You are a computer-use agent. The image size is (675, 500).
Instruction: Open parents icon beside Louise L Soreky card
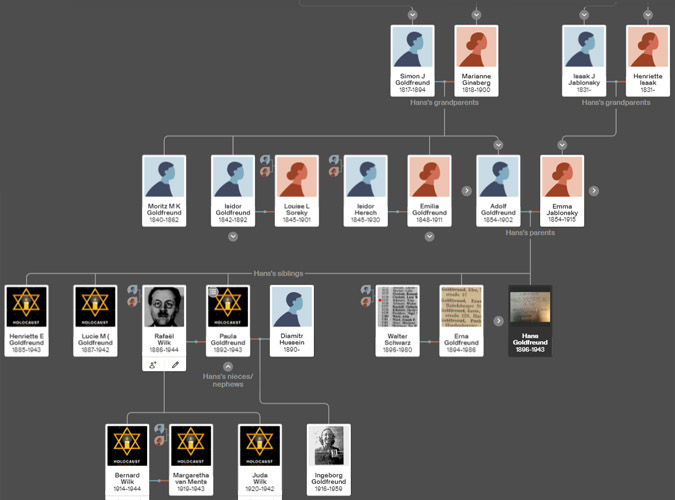[x=265, y=166]
